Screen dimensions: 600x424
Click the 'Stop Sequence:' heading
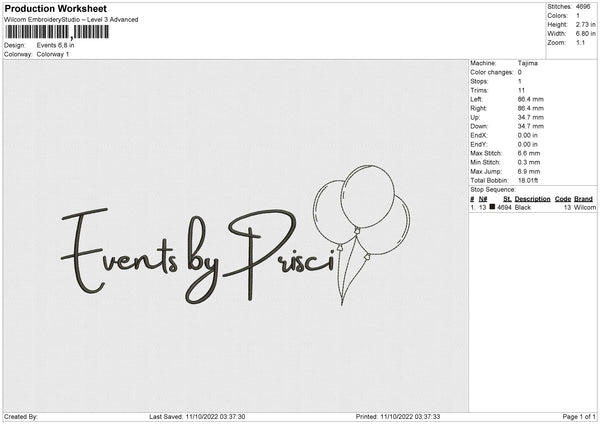(493, 190)
